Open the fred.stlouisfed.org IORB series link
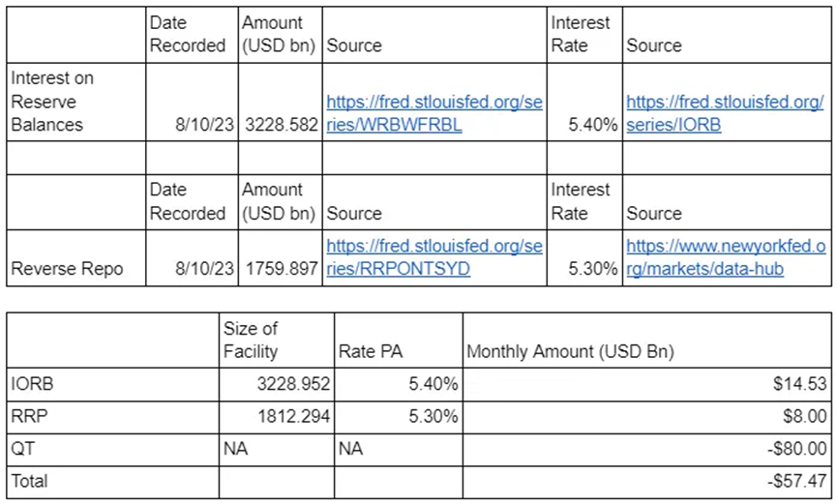This screenshot has width=837, height=504. 725,113
